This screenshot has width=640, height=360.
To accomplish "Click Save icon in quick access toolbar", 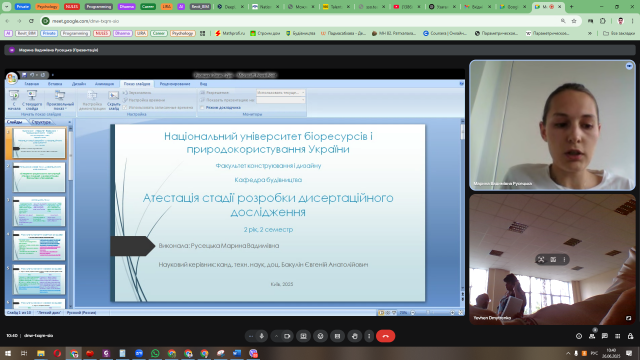I will (24, 75).
